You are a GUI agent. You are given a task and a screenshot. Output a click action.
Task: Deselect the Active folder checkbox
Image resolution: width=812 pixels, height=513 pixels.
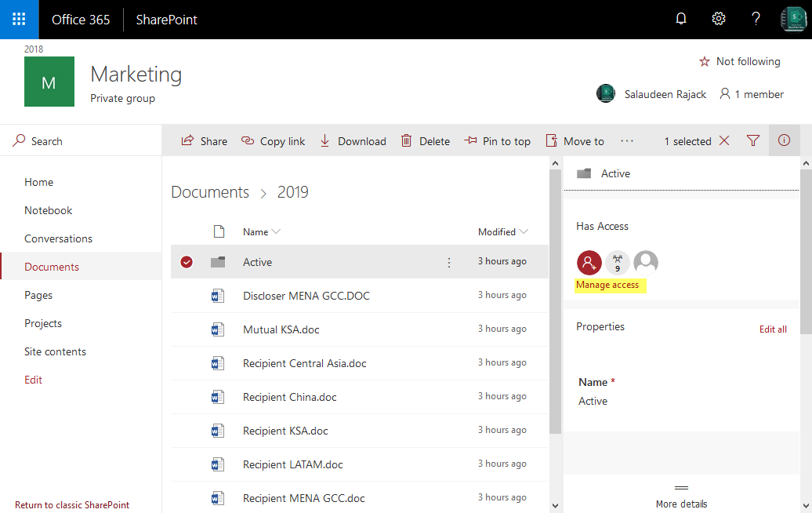pyautogui.click(x=187, y=261)
